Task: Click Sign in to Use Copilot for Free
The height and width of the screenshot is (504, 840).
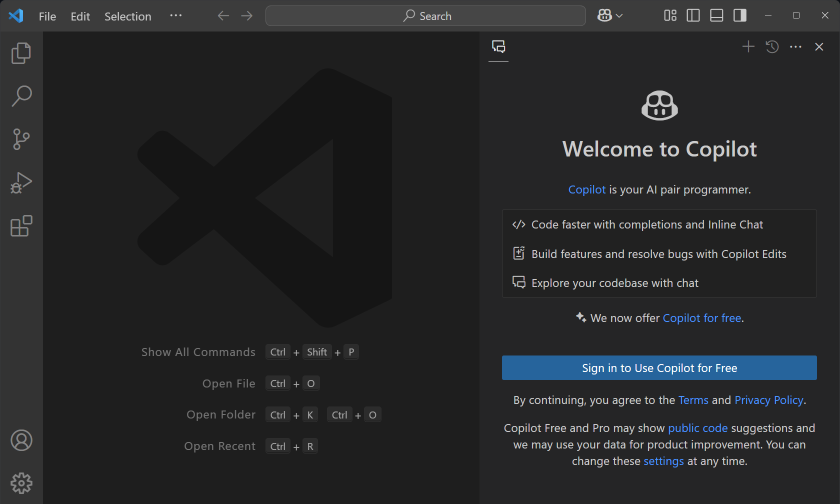Action: point(659,367)
